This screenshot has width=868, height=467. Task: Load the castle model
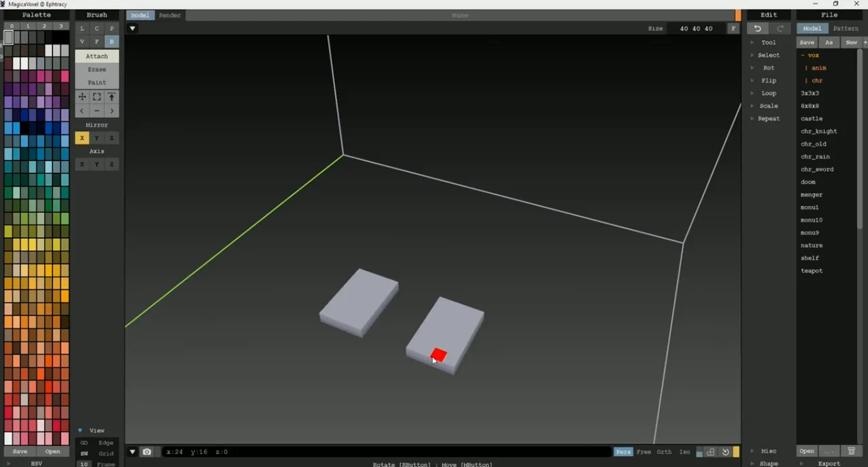pyautogui.click(x=812, y=119)
